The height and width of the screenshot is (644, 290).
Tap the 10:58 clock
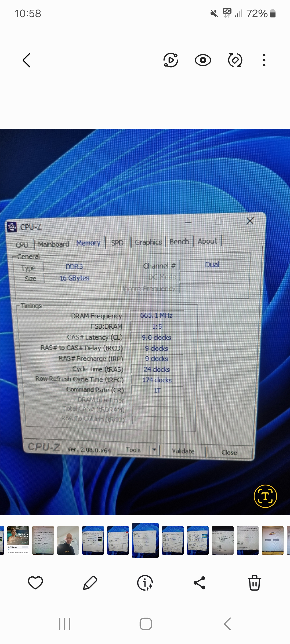pyautogui.click(x=28, y=13)
